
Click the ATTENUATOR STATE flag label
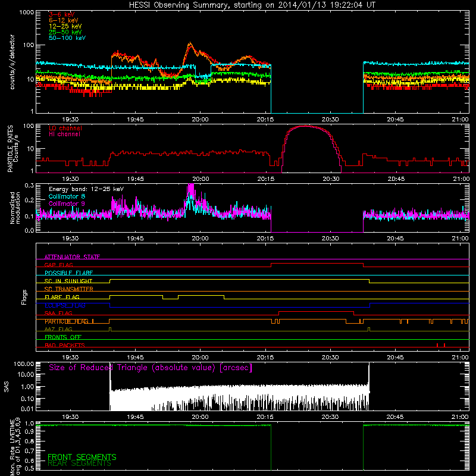tap(72, 257)
